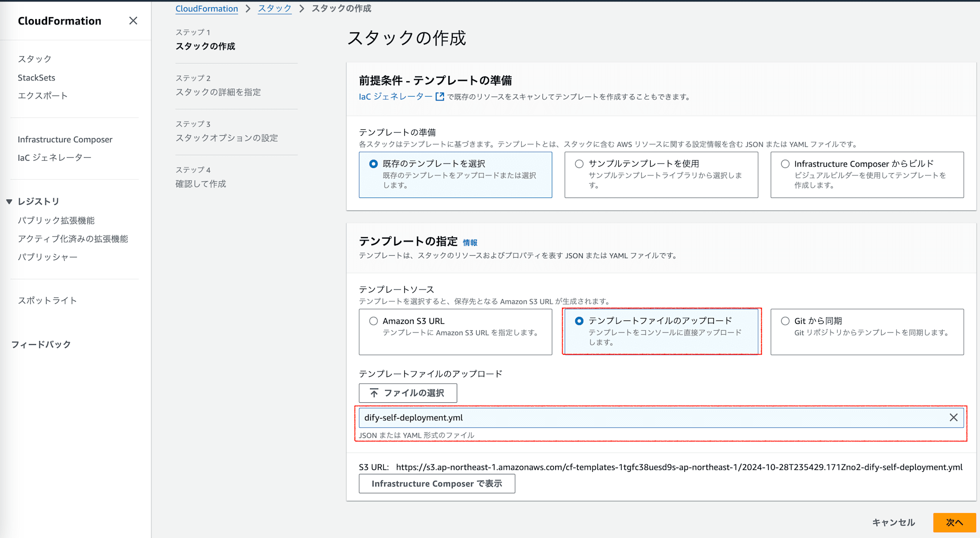Click the CloudFormation sidebar title
Screen dimensions: 980x538
tap(60, 21)
